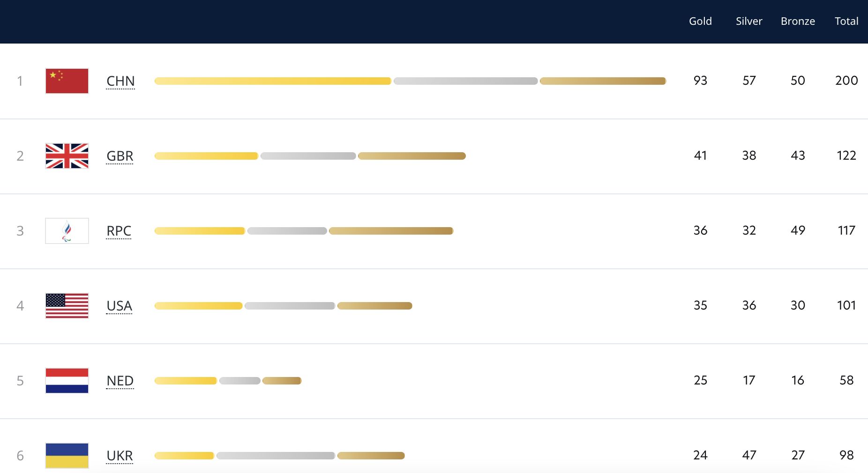Screen dimensions: 868x473
Task: Open the GBR country link
Action: [120, 156]
